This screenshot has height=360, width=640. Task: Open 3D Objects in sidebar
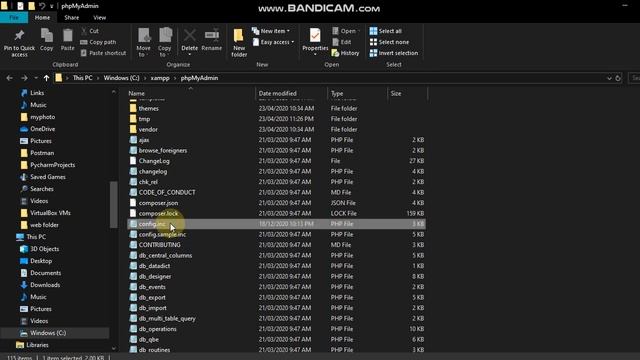(40, 249)
